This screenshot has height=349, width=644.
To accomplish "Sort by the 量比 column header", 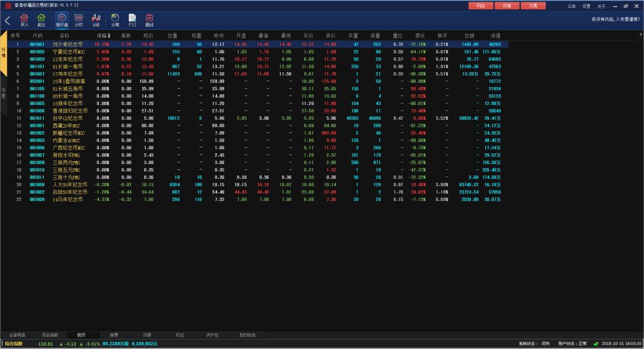I will click(x=398, y=36).
